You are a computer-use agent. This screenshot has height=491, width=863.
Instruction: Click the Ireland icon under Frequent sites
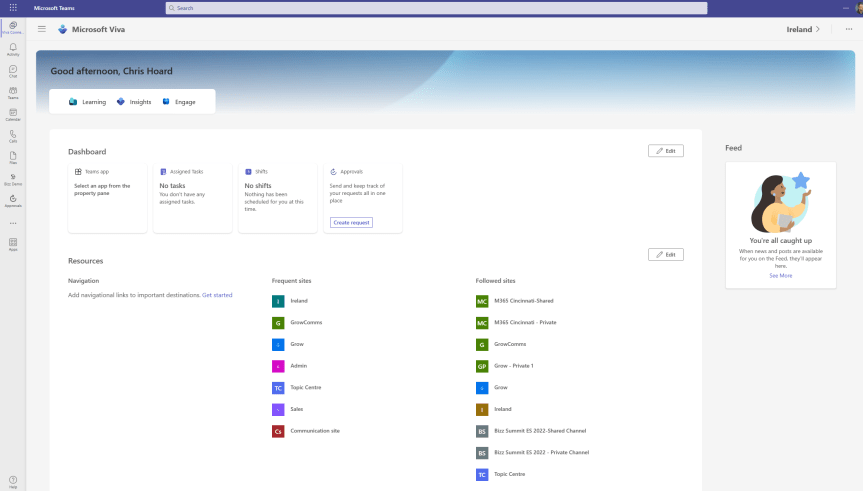click(x=278, y=301)
